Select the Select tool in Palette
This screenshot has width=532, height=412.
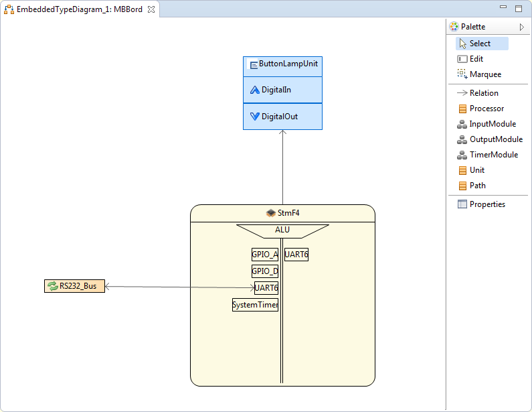coord(480,44)
